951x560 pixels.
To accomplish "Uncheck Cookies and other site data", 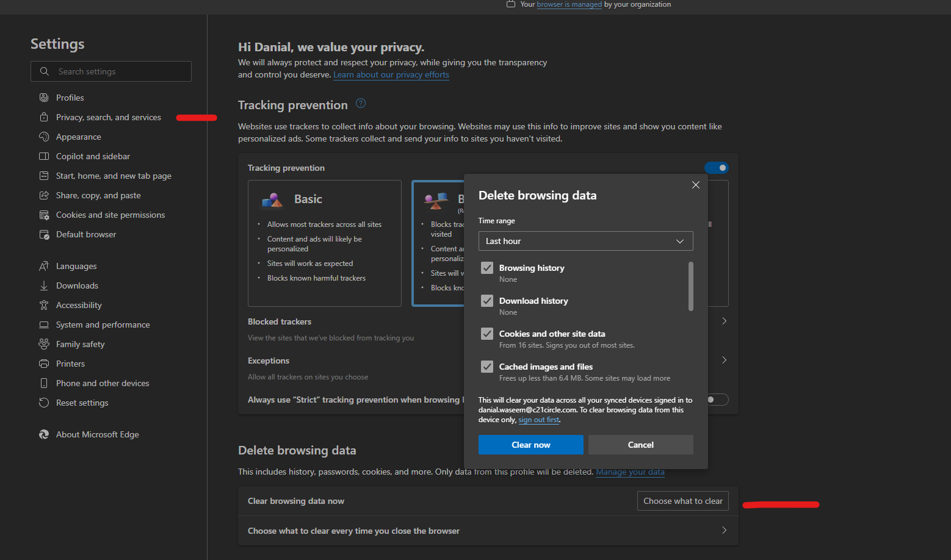I will 487,334.
